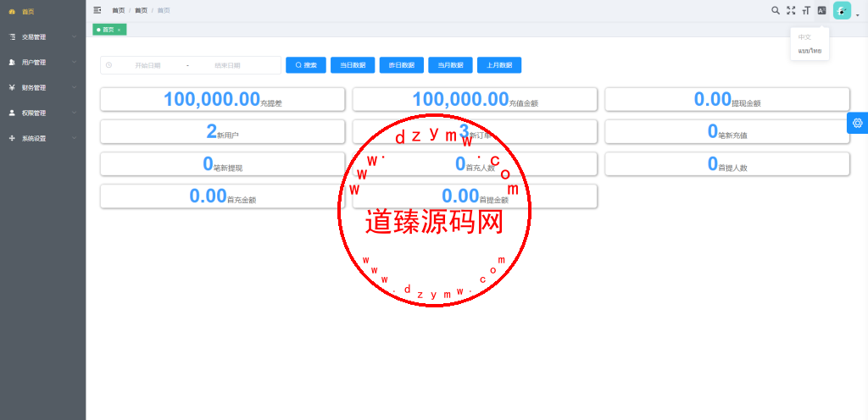Viewport: 868px width, 420px height.
Task: Click the 首充人数 card
Action: 475,164
